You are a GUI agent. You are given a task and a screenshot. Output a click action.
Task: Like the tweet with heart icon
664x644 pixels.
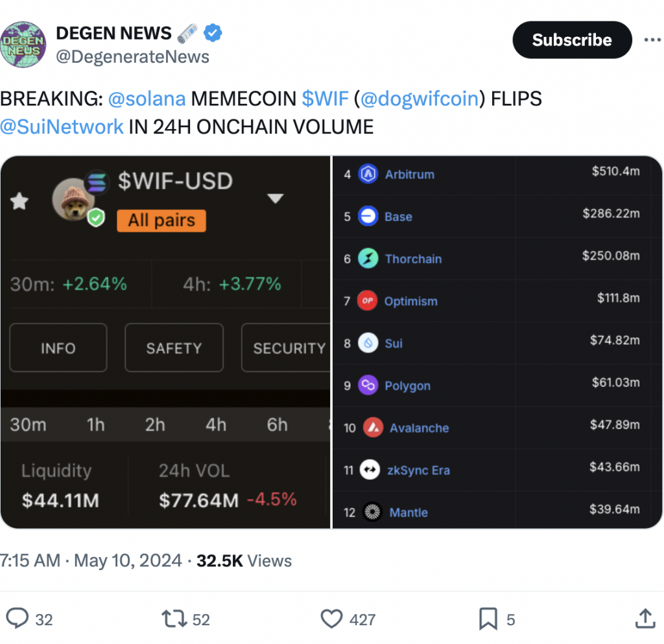point(331,619)
